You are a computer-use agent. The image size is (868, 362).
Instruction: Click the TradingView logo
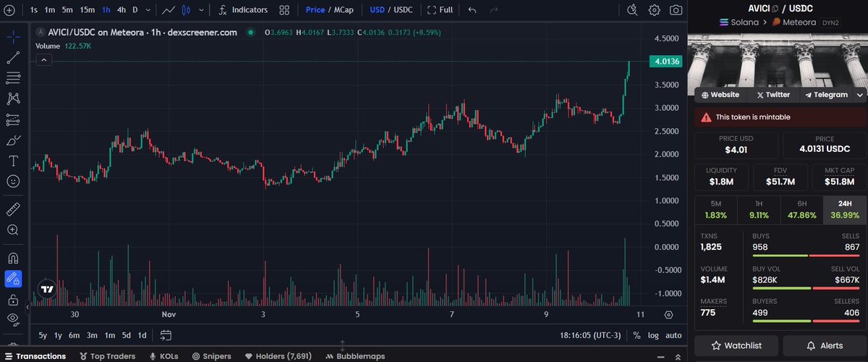click(x=48, y=289)
